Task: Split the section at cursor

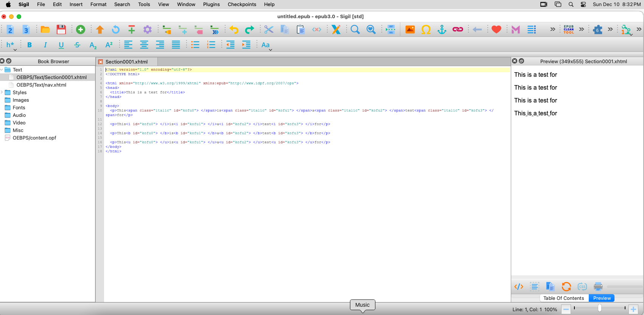Action: (391, 29)
